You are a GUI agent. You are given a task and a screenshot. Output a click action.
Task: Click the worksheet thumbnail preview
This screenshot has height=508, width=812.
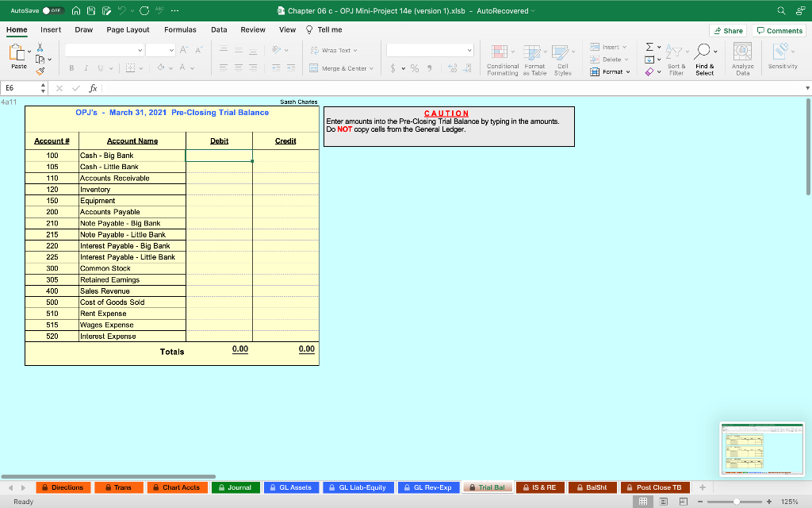tap(762, 449)
